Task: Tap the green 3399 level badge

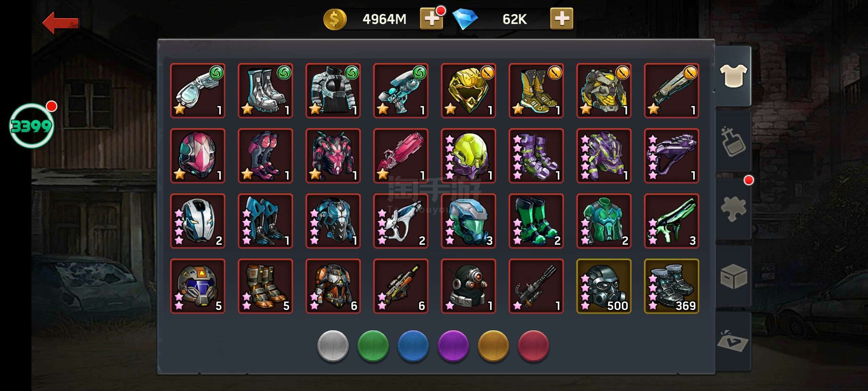Action: tap(32, 126)
